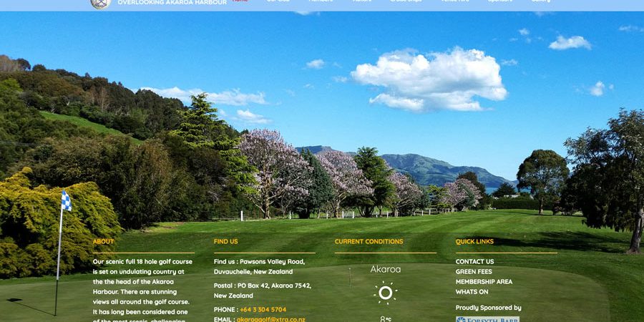The image size is (644, 322).
Task: Go to the Home menu item
Action: pos(240,1)
